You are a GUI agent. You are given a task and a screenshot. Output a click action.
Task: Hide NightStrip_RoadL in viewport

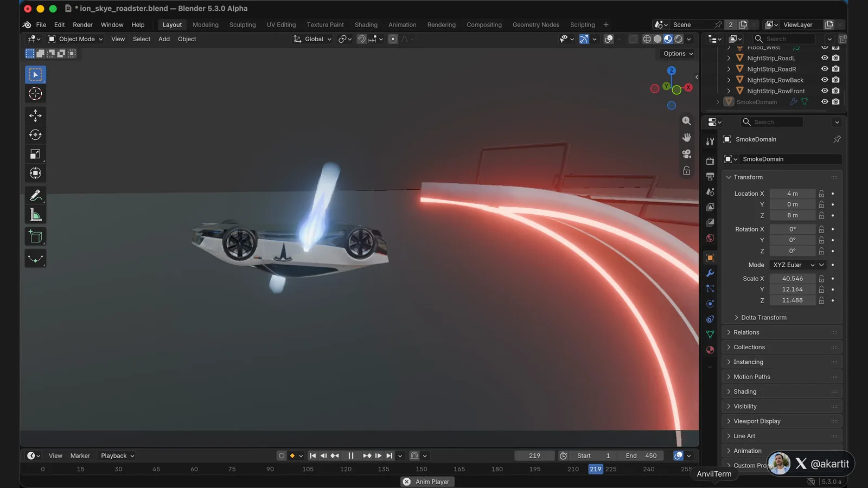coord(825,58)
